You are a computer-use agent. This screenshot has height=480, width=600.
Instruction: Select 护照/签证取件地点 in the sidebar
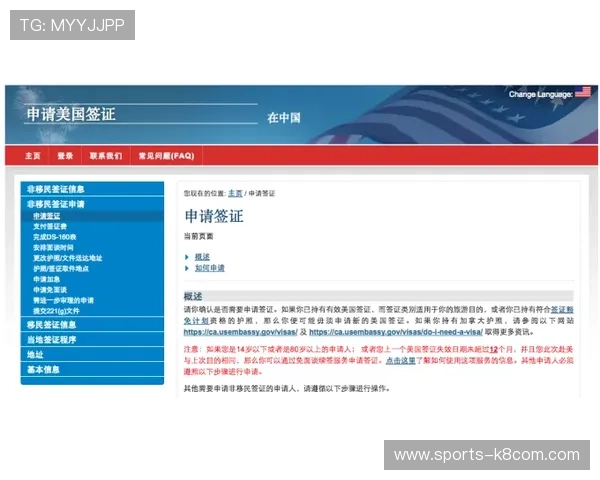pos(61,269)
